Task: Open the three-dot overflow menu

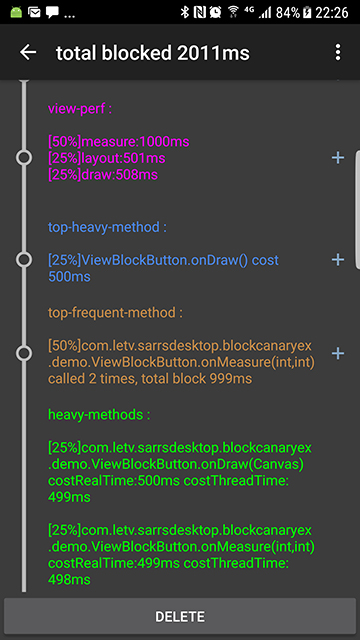Action: [338, 53]
